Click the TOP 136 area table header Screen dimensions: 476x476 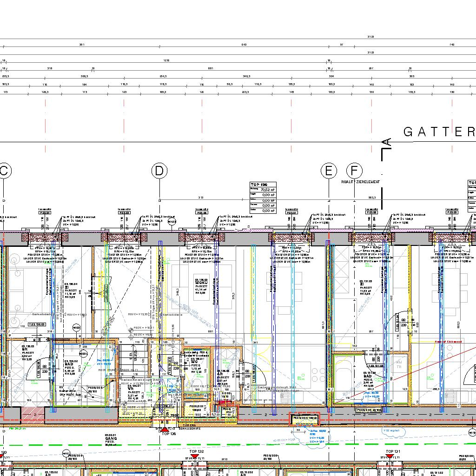263,185
